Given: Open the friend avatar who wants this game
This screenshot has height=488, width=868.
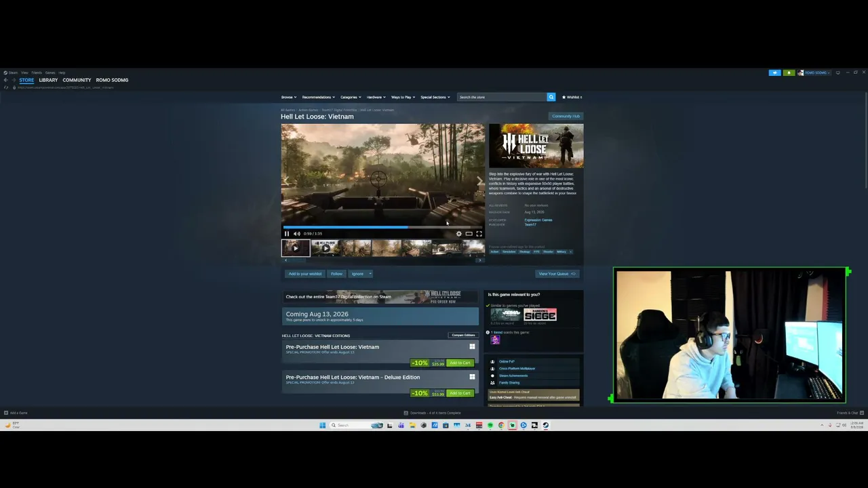Looking at the screenshot, I should tap(495, 340).
